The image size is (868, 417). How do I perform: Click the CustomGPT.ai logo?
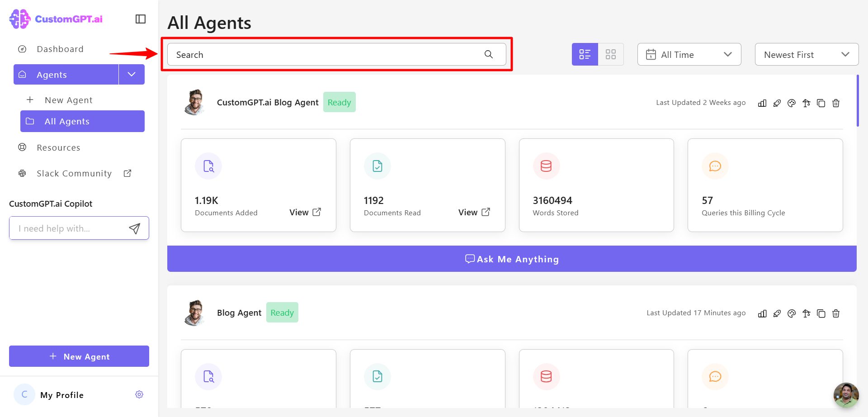(56, 19)
